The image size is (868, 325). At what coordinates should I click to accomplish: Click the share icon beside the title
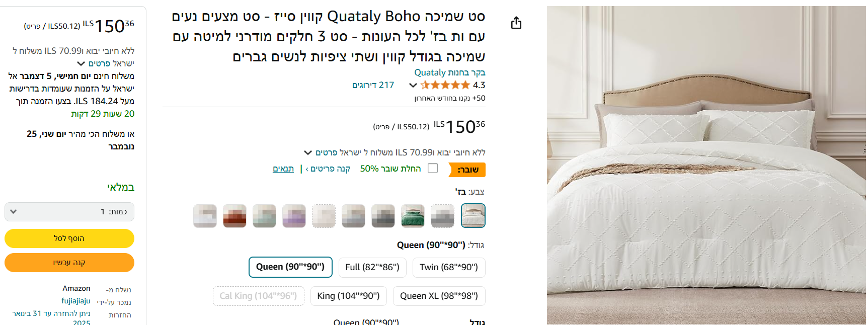(516, 23)
